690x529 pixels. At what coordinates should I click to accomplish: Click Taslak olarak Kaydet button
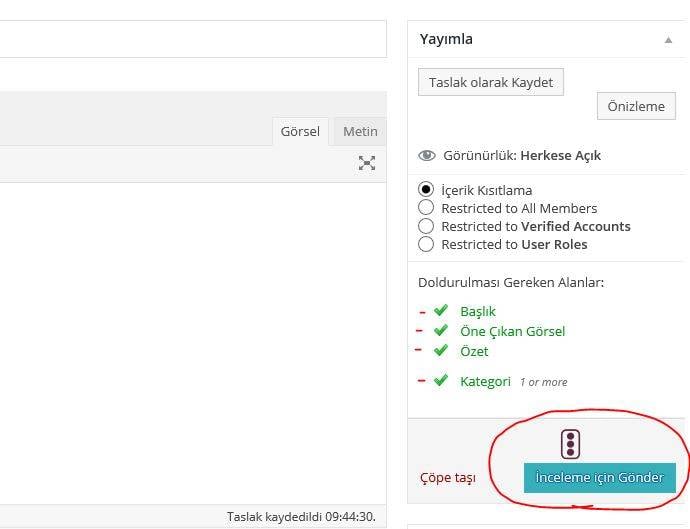point(491,82)
